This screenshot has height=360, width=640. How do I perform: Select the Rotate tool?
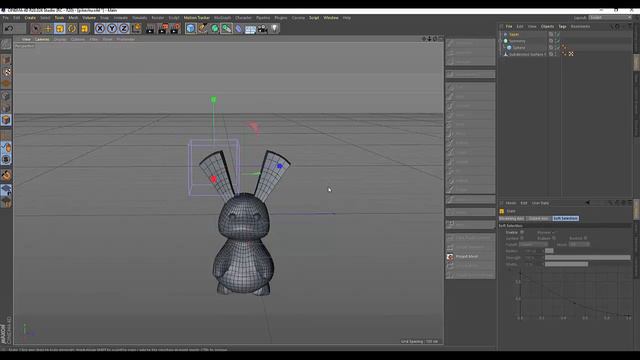point(72,29)
